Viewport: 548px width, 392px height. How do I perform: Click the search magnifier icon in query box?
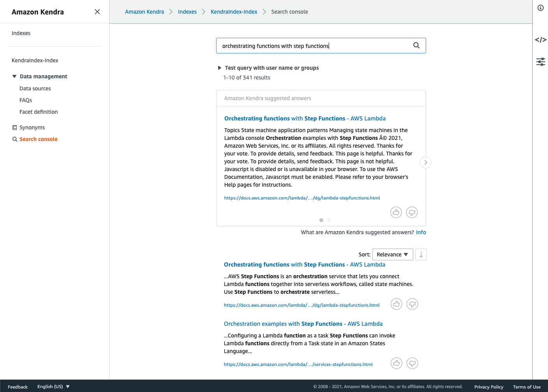click(416, 46)
